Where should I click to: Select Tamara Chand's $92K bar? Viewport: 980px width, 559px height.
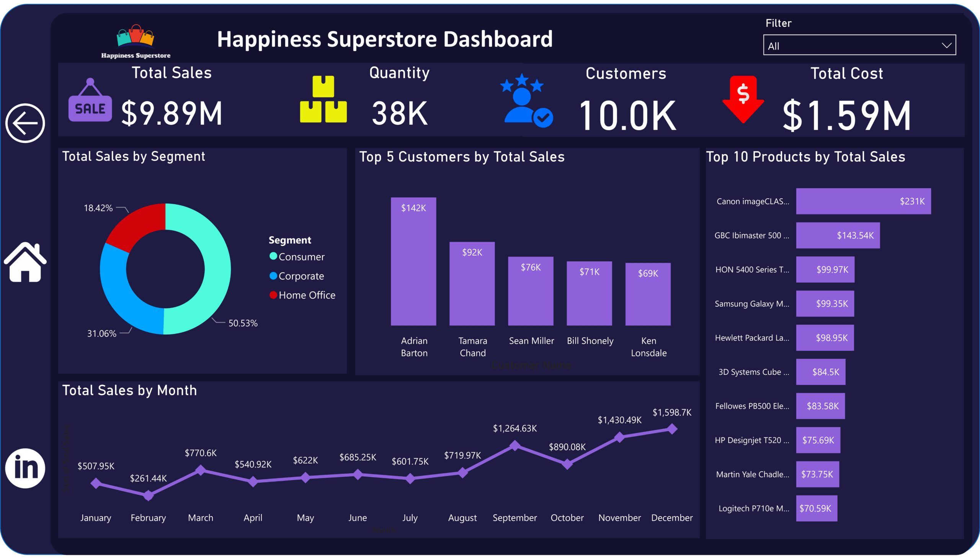472,284
